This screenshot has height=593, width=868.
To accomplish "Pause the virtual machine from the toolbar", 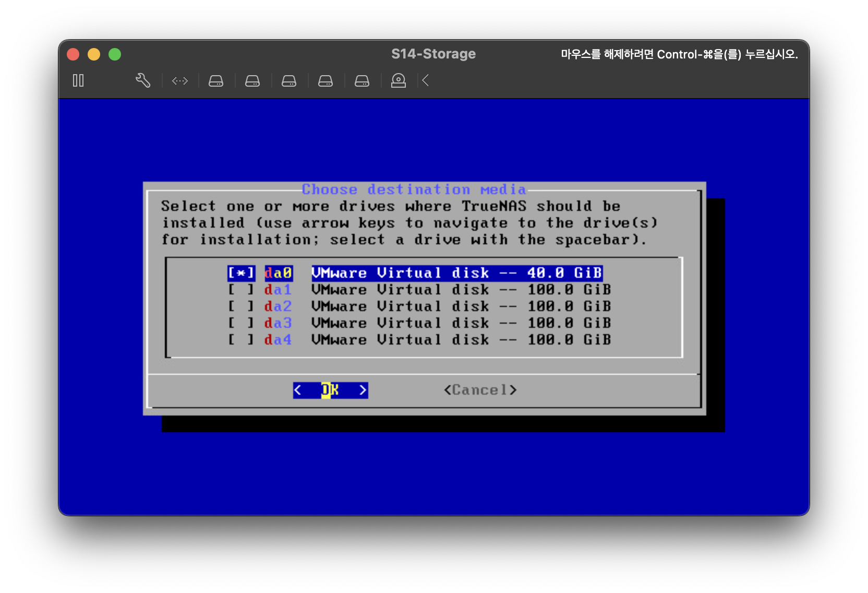I will [x=78, y=80].
